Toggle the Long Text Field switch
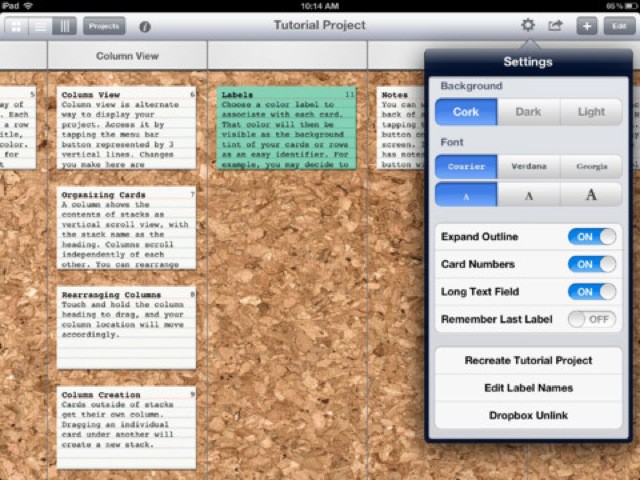 click(591, 292)
